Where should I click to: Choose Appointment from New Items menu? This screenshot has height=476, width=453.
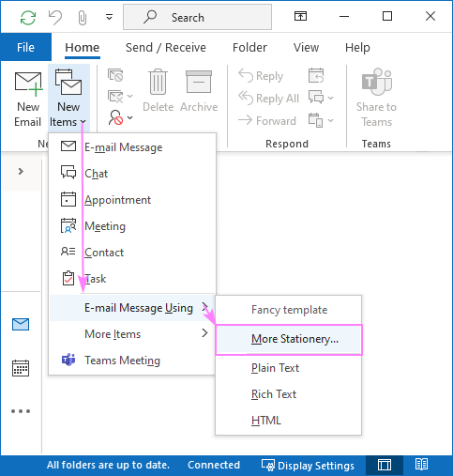click(132, 200)
